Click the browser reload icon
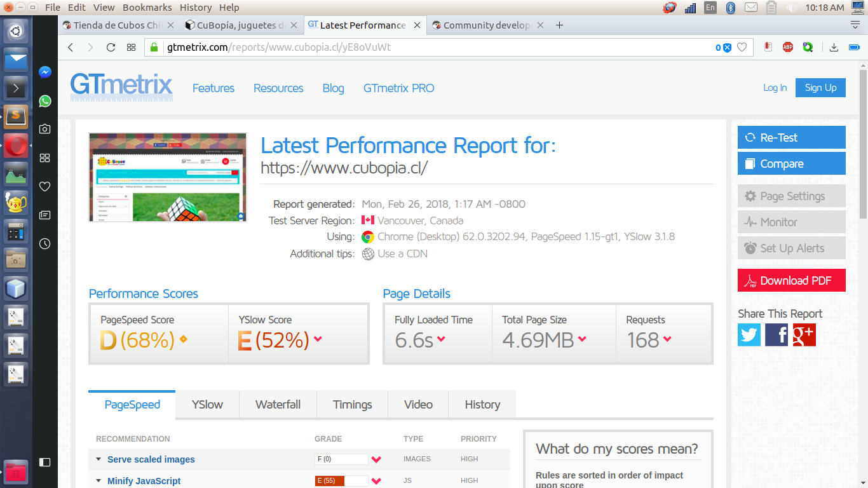The image size is (868, 488). click(111, 47)
